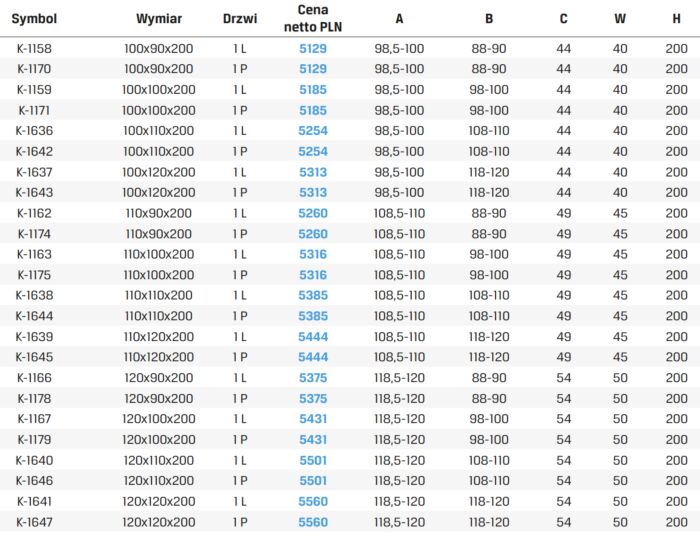The width and height of the screenshot is (700, 536).
Task: Click door value 1 P in the K-1642 row
Action: (x=240, y=151)
